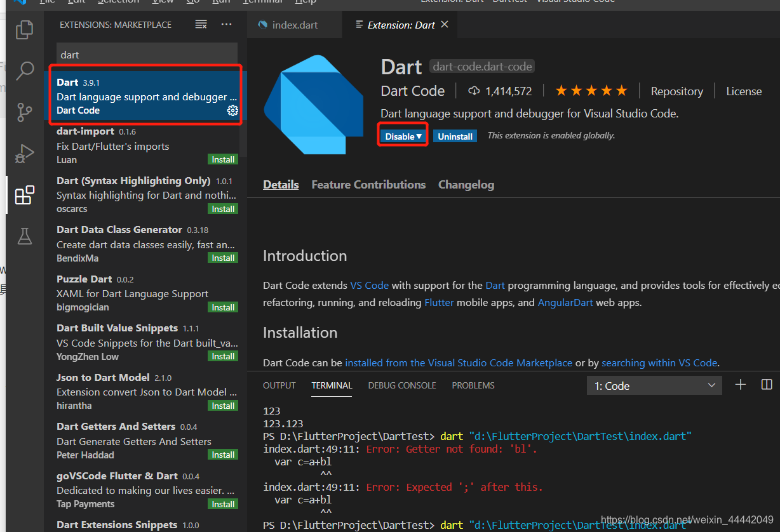Open the Run and Debug view
Image resolution: width=780 pixels, height=532 pixels.
(25, 154)
